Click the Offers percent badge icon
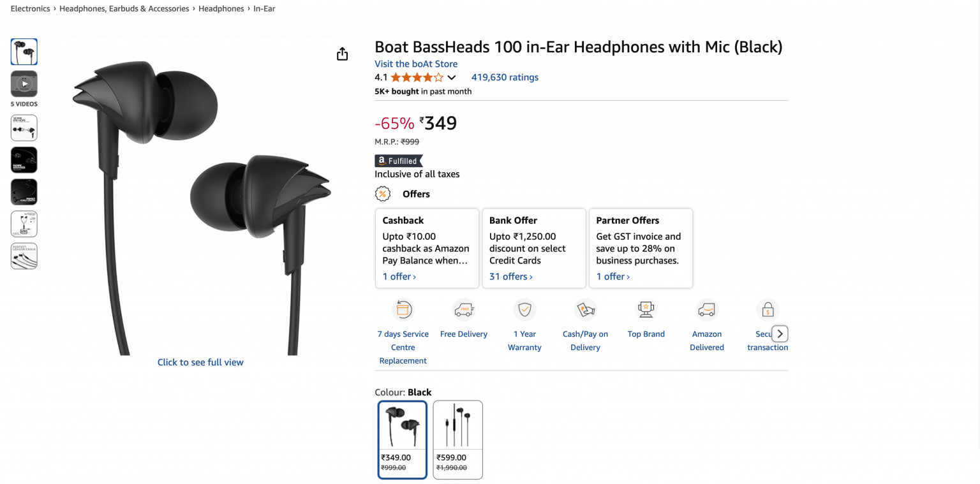This screenshot has width=980, height=484. 383,194
